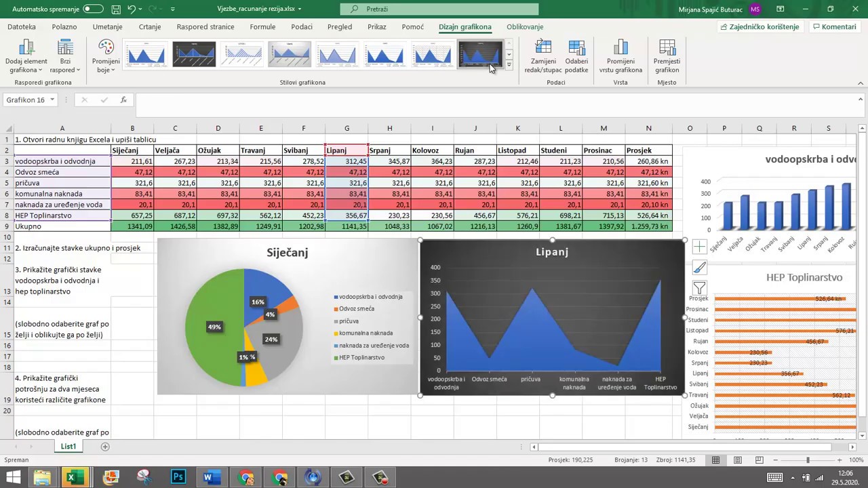
Task: Switch to the Raspored stranice tab
Action: click(205, 27)
